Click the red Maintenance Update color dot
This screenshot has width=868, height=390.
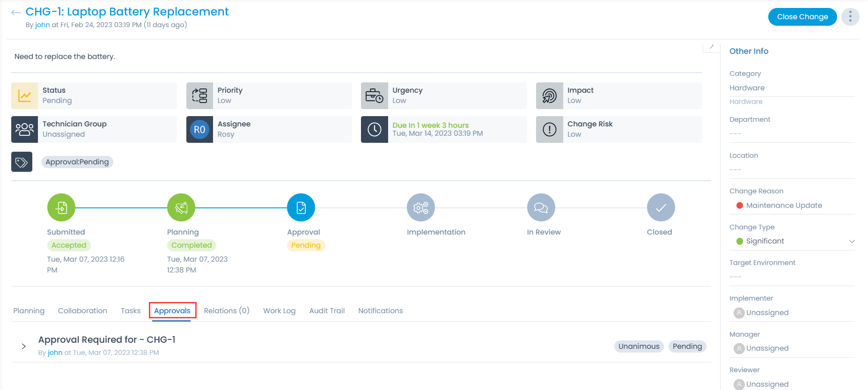click(x=740, y=206)
